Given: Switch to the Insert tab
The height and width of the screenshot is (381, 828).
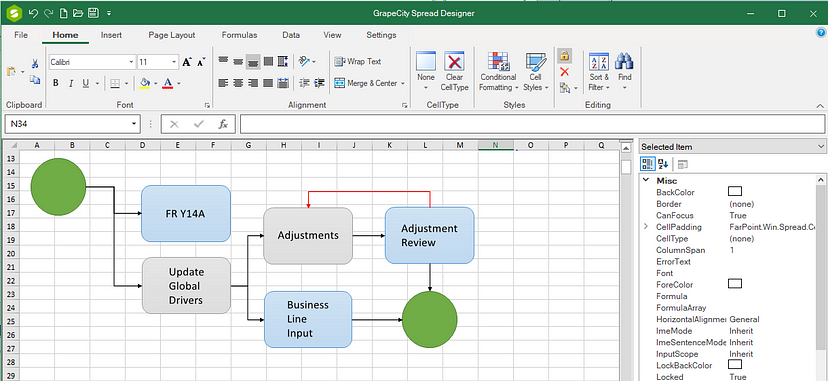Looking at the screenshot, I should pyautogui.click(x=111, y=35).
